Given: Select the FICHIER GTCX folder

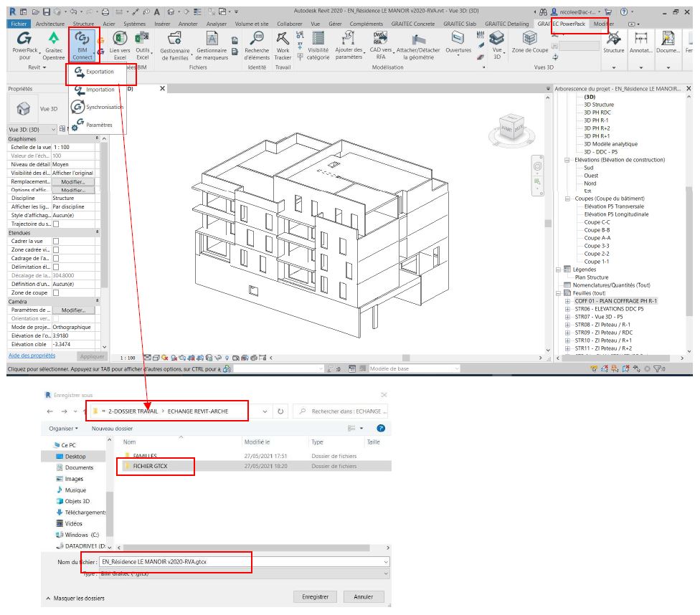Looking at the screenshot, I should [x=150, y=466].
